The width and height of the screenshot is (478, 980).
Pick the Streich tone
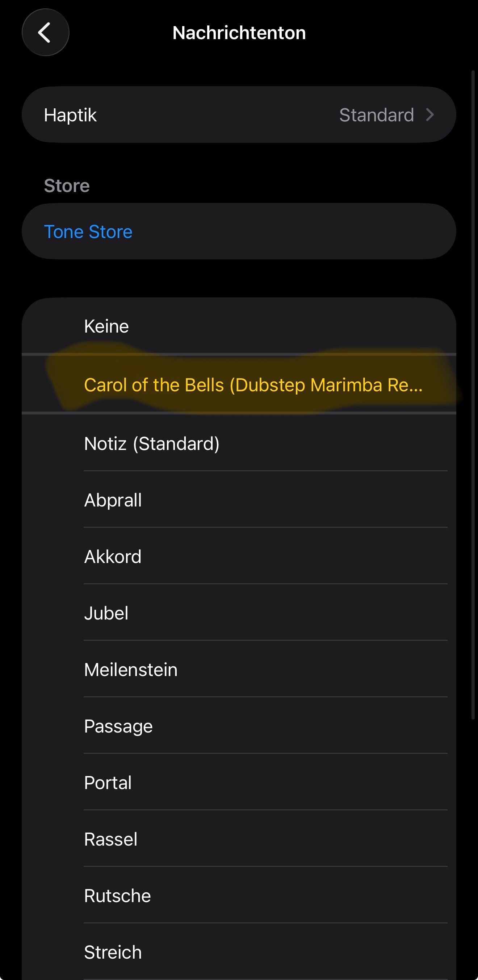pos(113,952)
